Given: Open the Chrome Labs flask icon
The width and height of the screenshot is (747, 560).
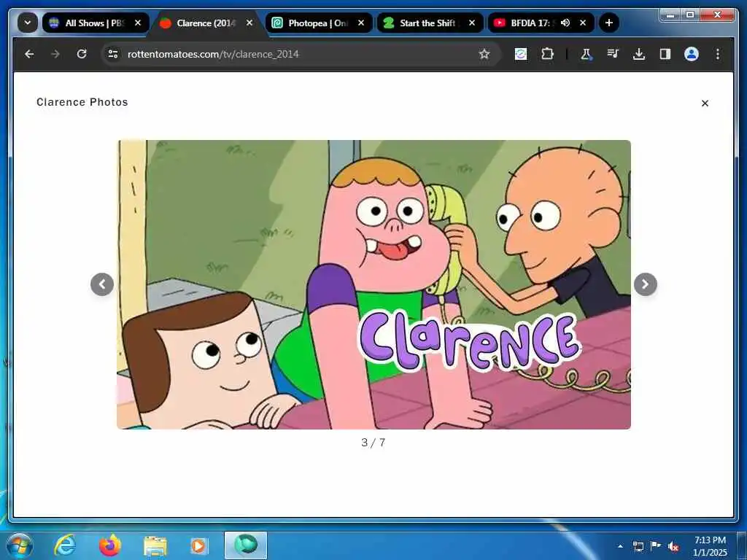Looking at the screenshot, I should click(x=586, y=54).
